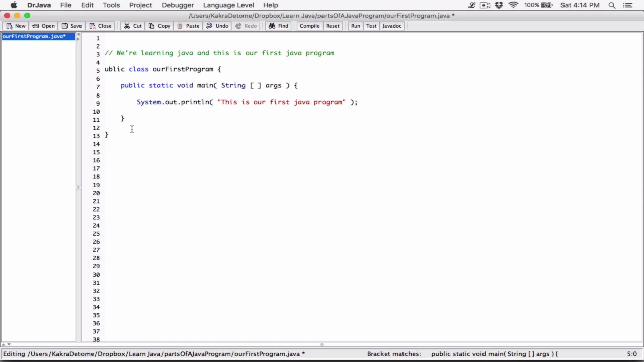Click the Reset button

333,26
